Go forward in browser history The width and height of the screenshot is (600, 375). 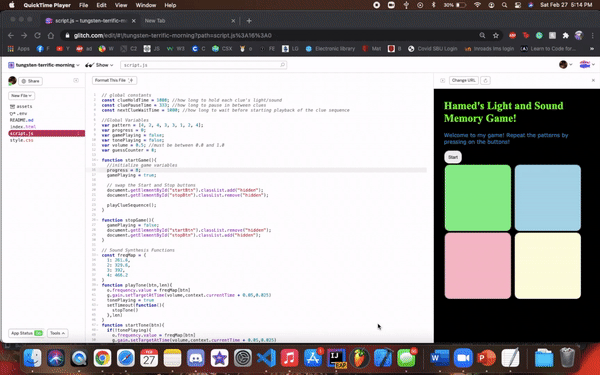(24, 35)
